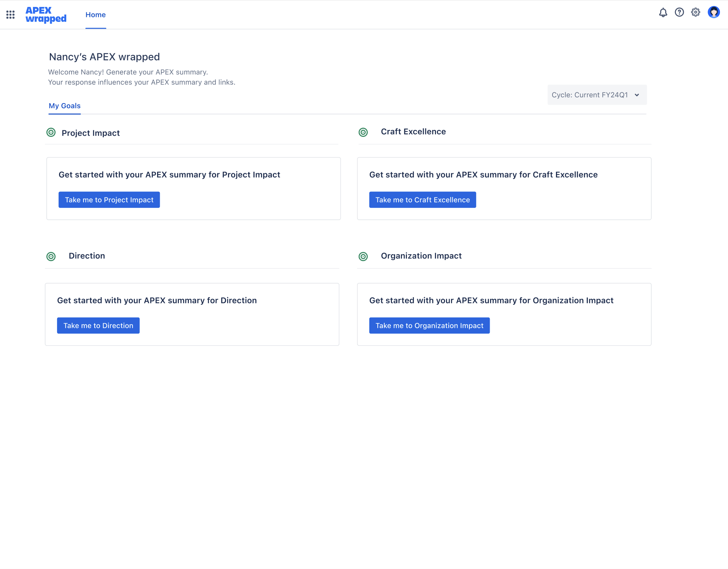
Task: Open the app switcher grid icon
Action: pos(10,15)
